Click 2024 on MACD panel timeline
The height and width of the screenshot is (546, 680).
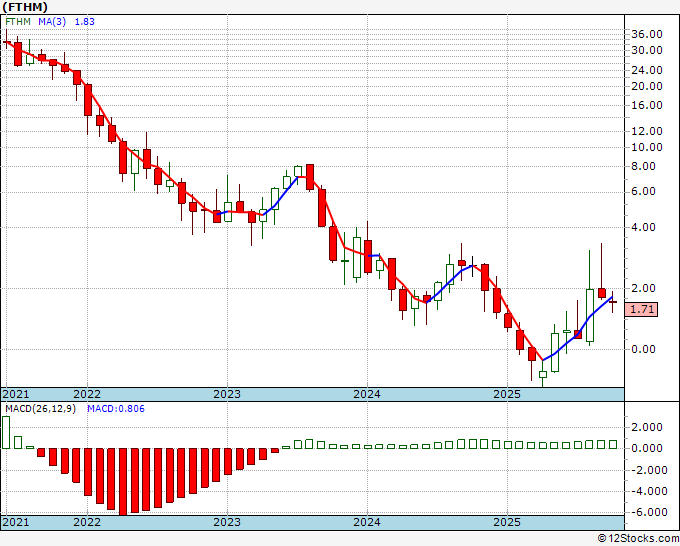(x=367, y=522)
